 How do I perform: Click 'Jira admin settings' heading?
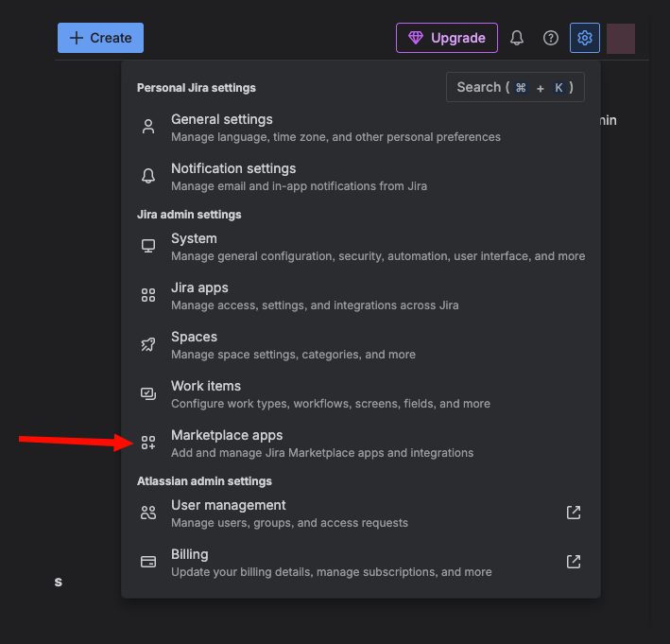[189, 215]
